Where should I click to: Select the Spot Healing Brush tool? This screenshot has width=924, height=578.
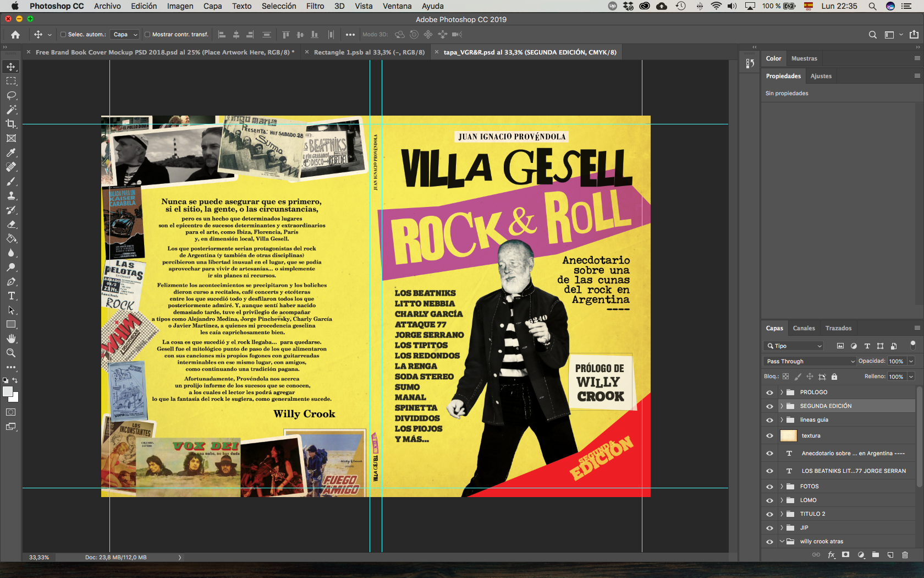[11, 167]
